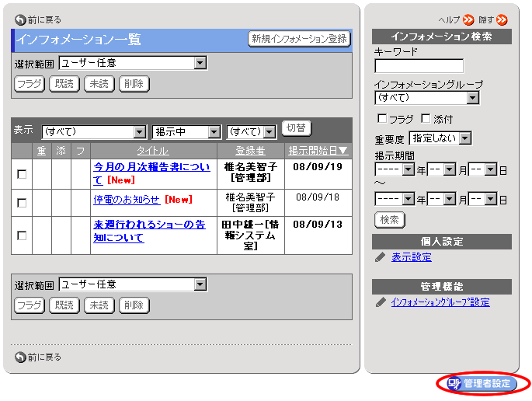Click the 隠す text link
The image size is (532, 401).
(x=486, y=20)
